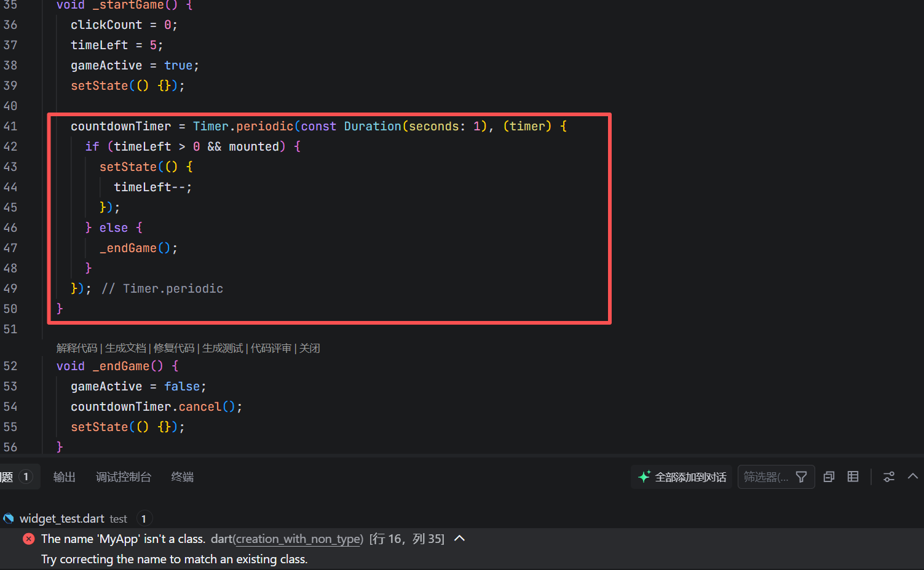Click the [行 16, 列 35] location text
This screenshot has width=924, height=570.
coord(407,539)
